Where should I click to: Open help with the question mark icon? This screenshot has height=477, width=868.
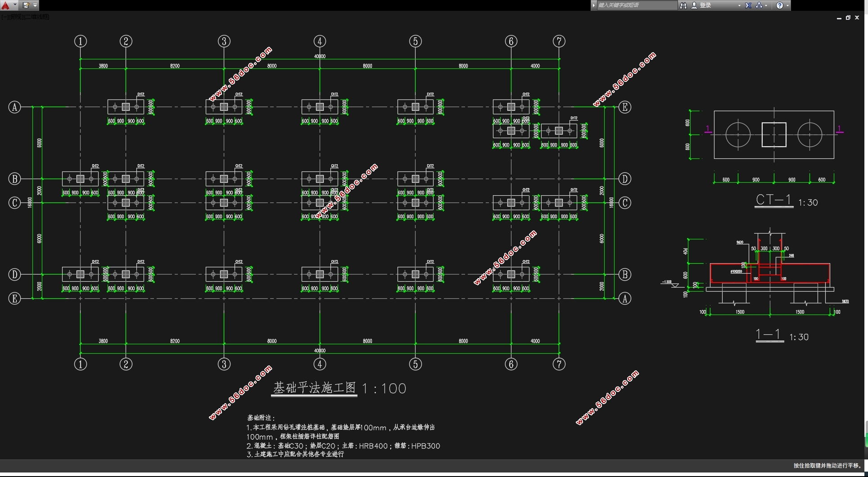pos(780,5)
